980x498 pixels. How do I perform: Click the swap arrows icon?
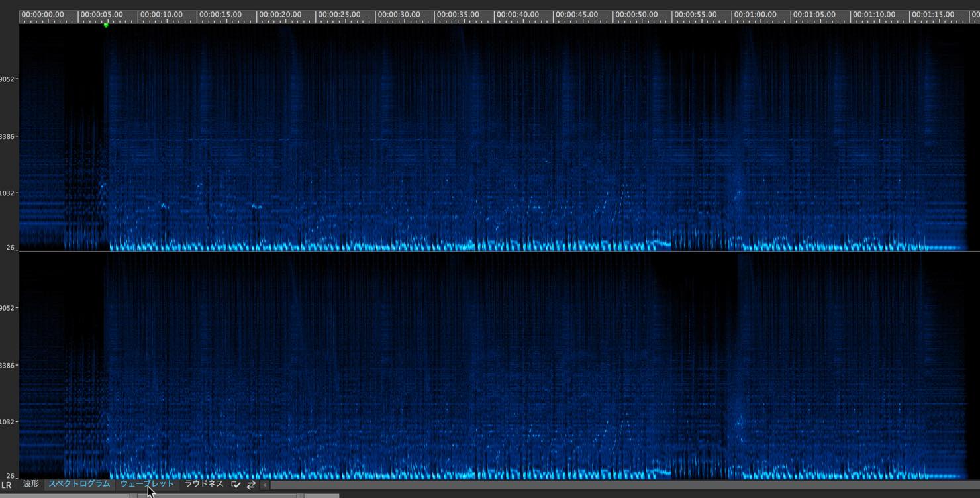(x=251, y=485)
